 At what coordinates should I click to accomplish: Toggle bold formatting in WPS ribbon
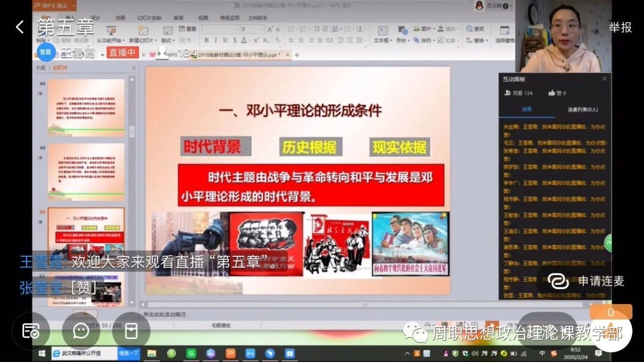click(x=206, y=40)
